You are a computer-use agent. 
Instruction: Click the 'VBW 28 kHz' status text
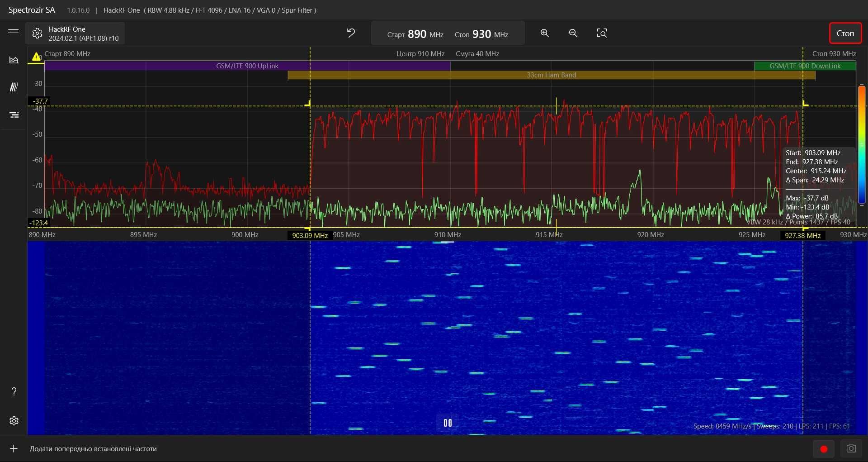coord(764,222)
